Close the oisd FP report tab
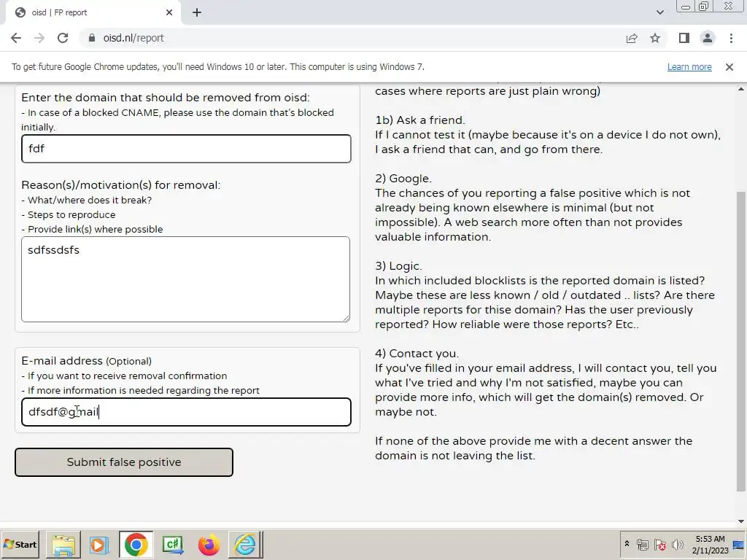 [x=169, y=12]
